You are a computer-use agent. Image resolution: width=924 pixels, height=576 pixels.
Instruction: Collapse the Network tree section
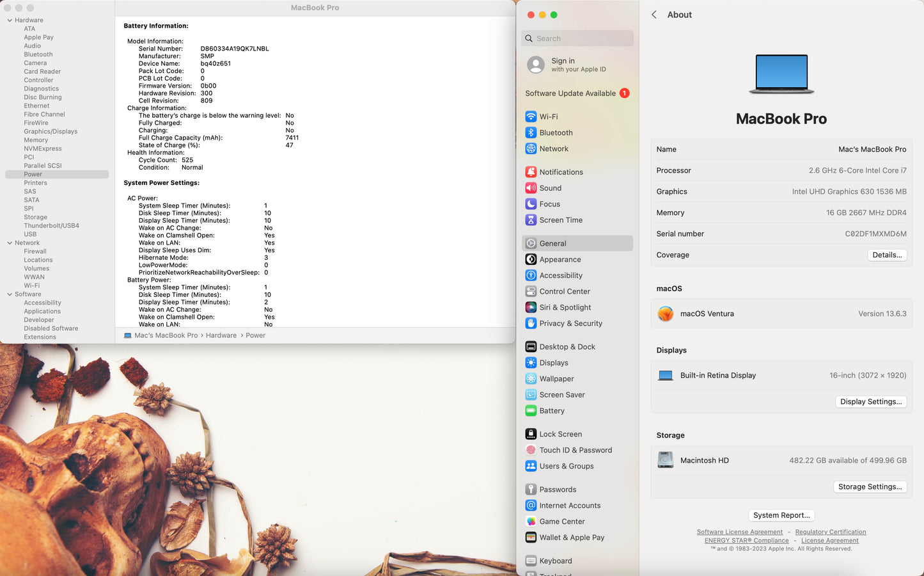tap(10, 243)
